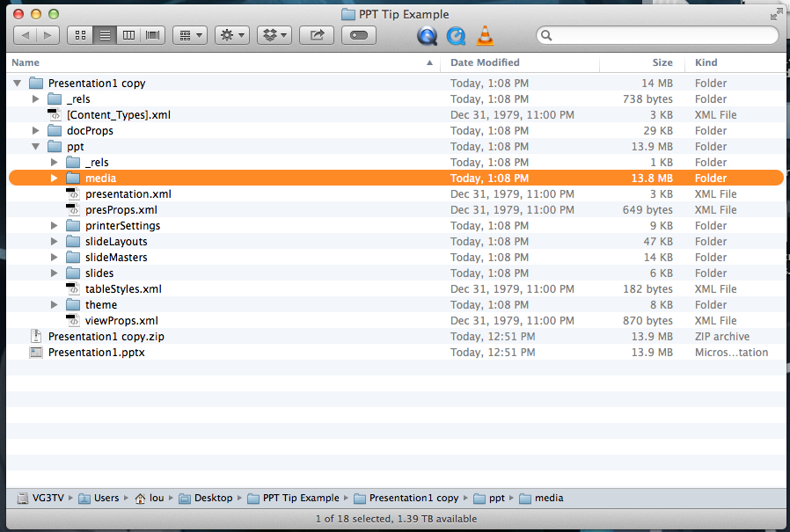Open the Dropbox toolbar menu
The width and height of the screenshot is (790, 532).
[x=274, y=35]
